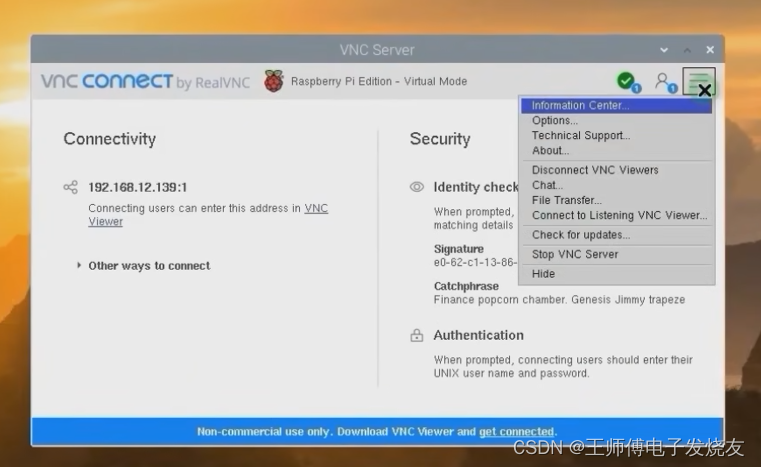The image size is (761, 467).
Task: Select Connect to Listening VNC Viewer...
Action: [616, 215]
